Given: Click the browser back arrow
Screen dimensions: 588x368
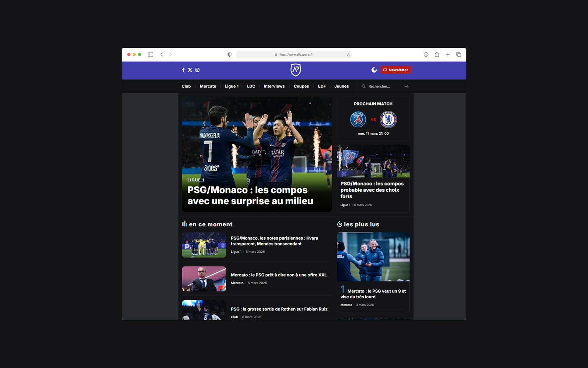Looking at the screenshot, I should click(162, 54).
